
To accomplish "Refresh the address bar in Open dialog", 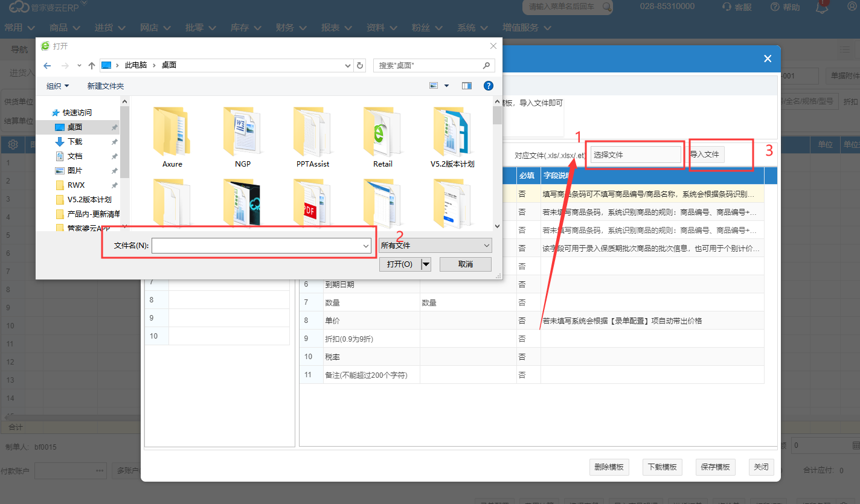I will [x=361, y=65].
